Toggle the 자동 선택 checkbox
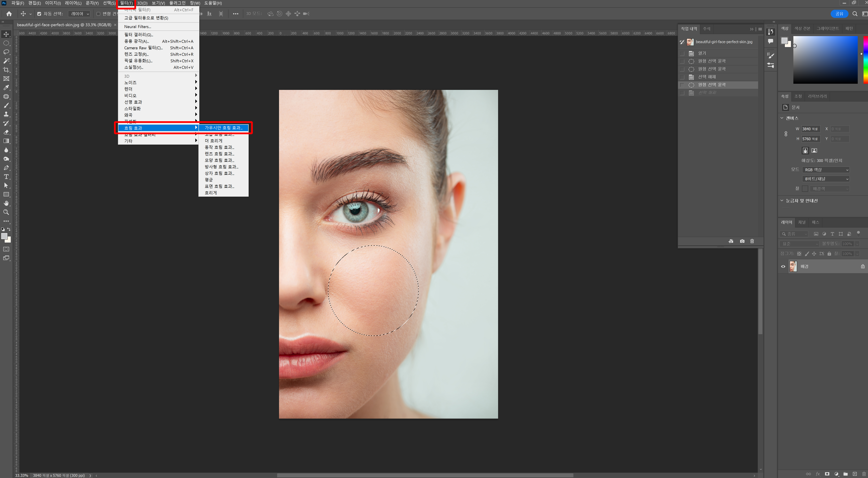The width and height of the screenshot is (868, 478). click(x=39, y=14)
